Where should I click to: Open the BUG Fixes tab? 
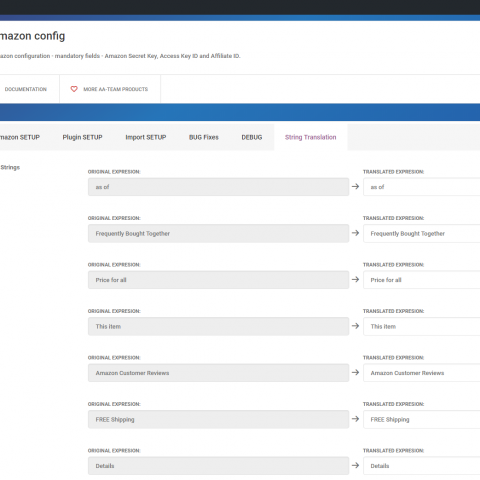(x=204, y=137)
